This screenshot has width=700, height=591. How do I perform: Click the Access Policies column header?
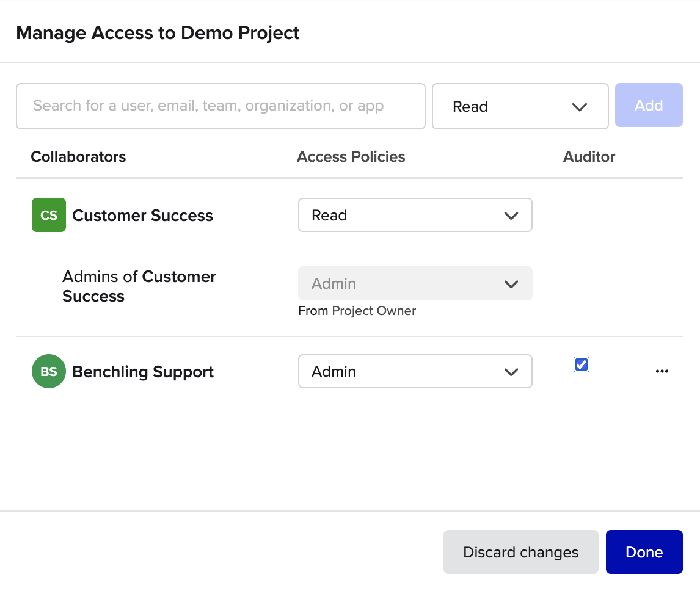(x=351, y=157)
